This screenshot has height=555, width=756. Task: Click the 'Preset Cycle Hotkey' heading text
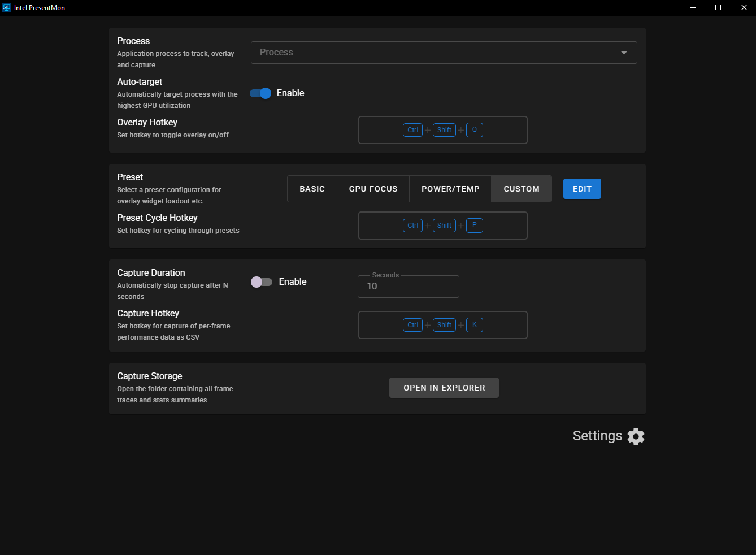coord(157,218)
